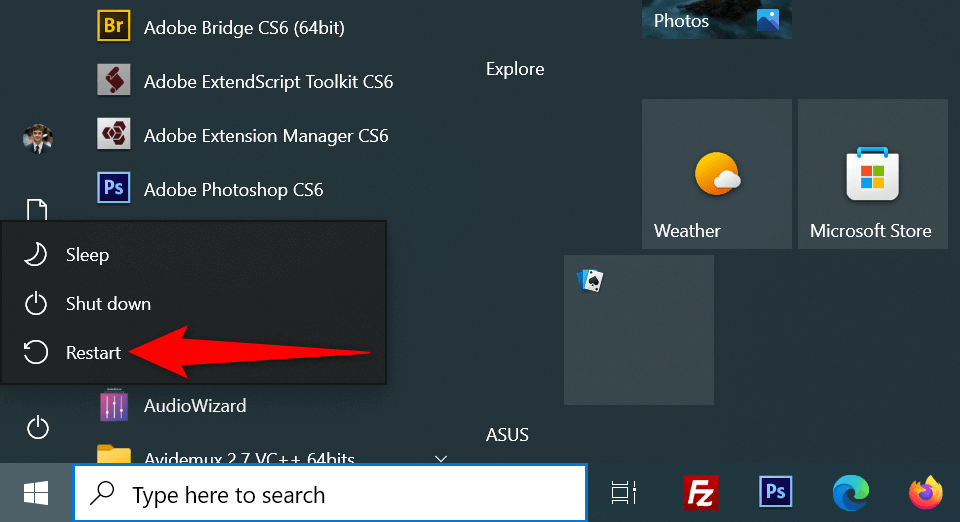960x522 pixels.
Task: Open Microsoft Edge from the taskbar
Action: click(x=850, y=492)
